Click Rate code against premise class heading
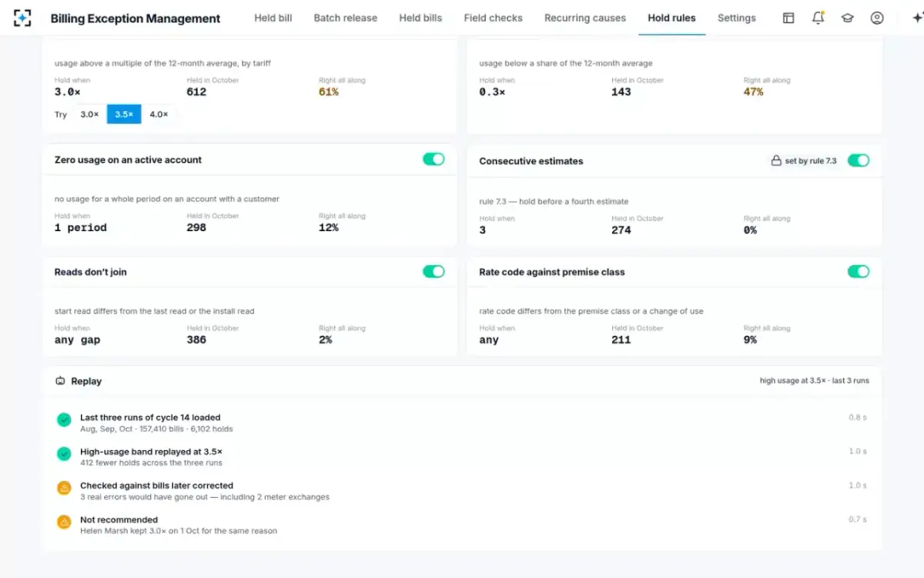 552,272
